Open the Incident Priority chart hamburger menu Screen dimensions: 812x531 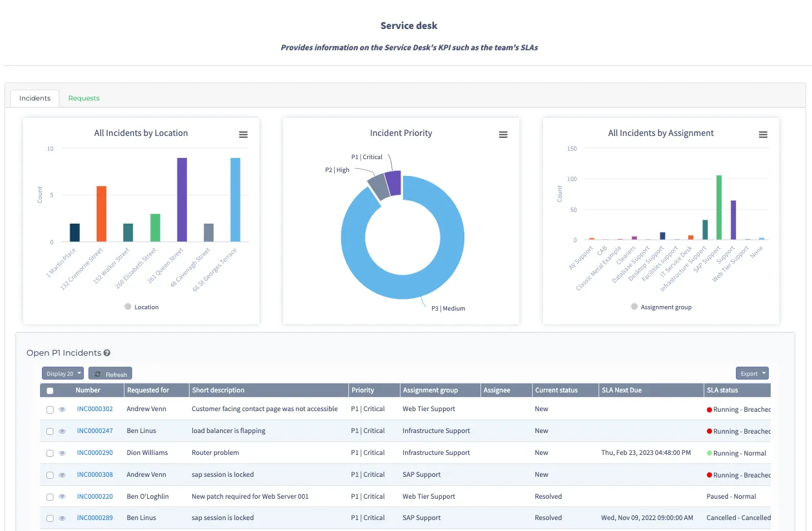coord(503,135)
